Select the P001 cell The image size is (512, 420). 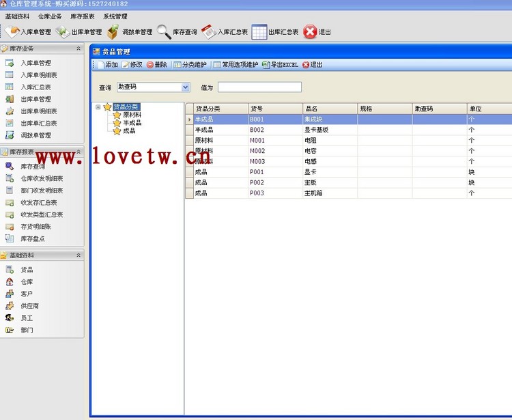[275, 172]
